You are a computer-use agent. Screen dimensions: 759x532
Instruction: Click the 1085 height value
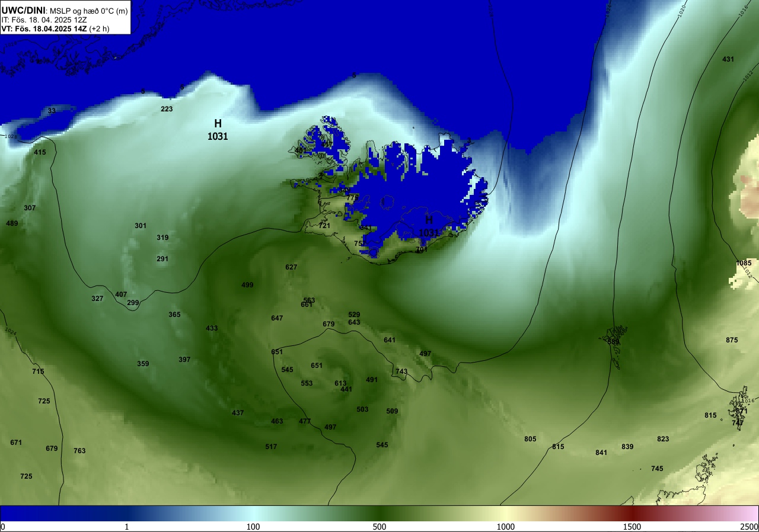(744, 263)
